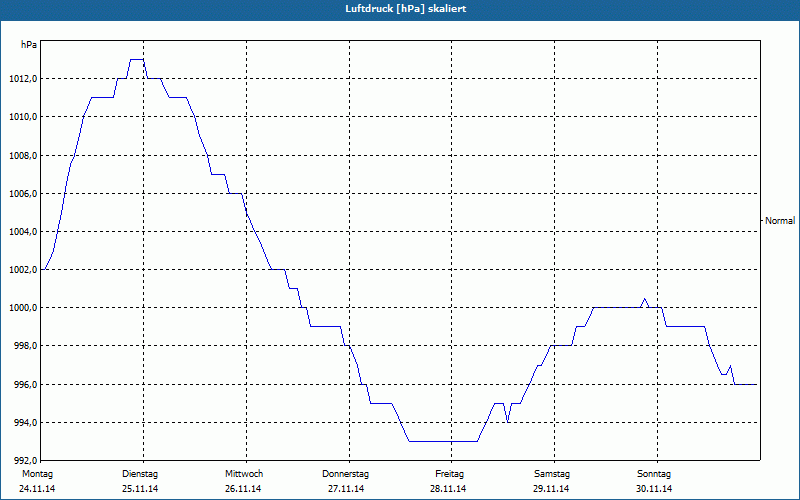Select the 1002,0 axis value
Screen dimensions: 800x500
pyautogui.click(x=23, y=270)
